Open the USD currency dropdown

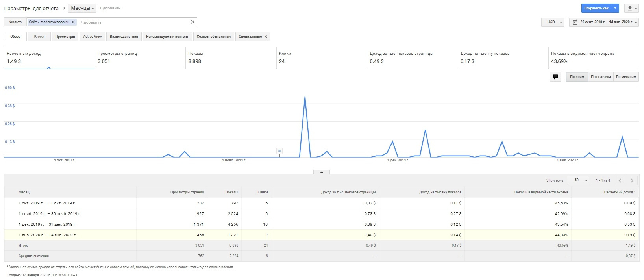click(x=553, y=22)
